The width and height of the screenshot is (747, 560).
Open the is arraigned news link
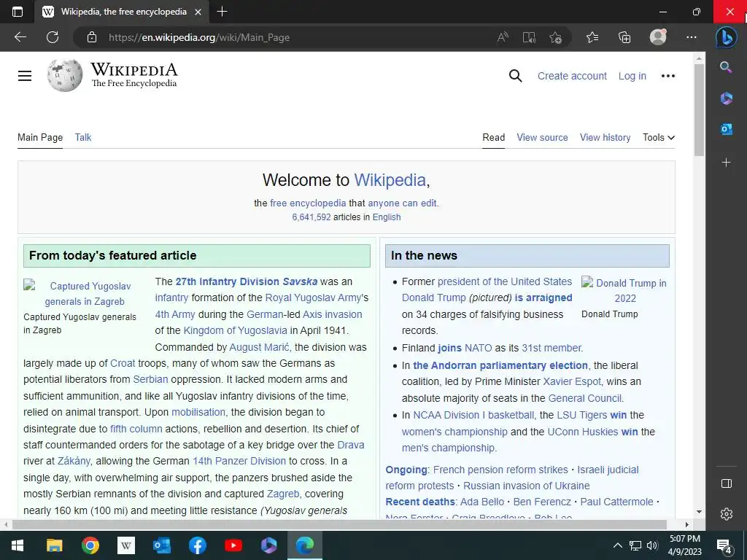click(x=543, y=297)
